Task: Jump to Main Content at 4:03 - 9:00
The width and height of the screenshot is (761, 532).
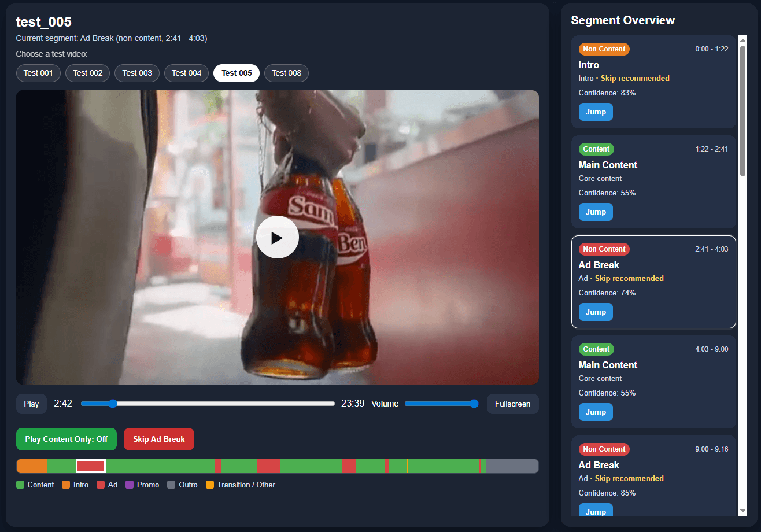Action: coord(596,412)
